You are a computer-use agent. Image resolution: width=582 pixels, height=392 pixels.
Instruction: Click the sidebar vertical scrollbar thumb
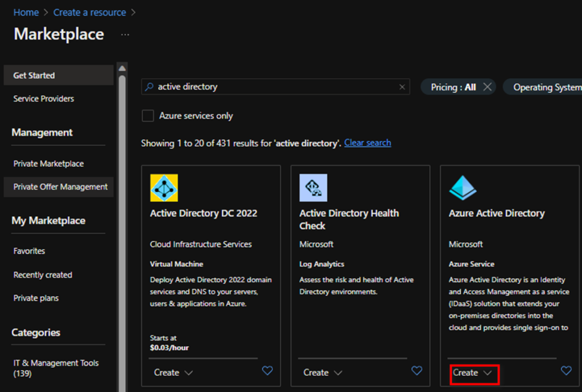point(122,233)
